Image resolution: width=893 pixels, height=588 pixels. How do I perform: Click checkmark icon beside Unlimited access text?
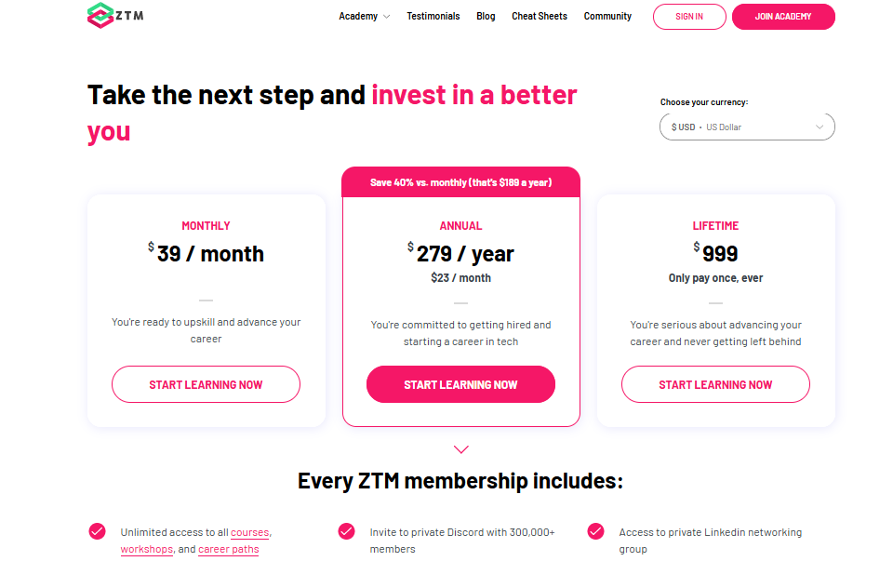tap(97, 531)
